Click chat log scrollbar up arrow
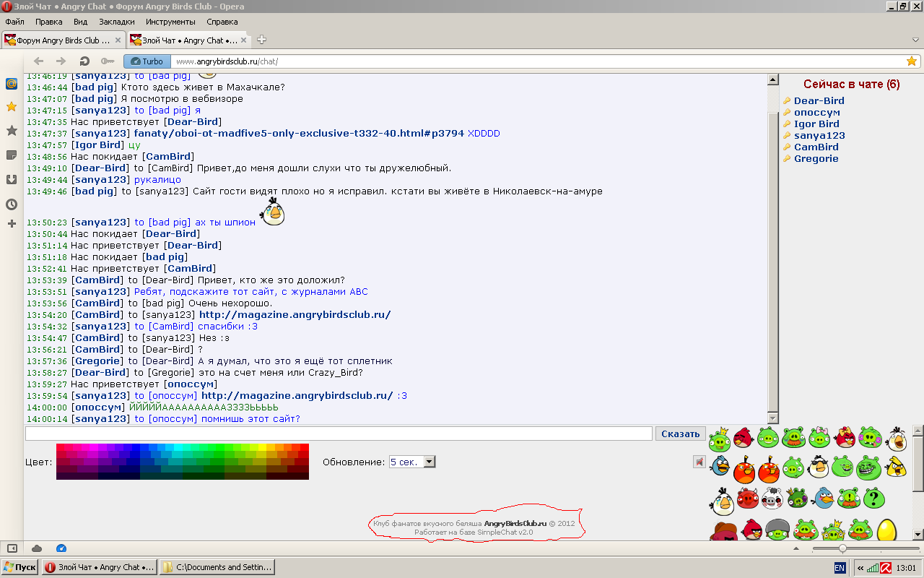This screenshot has width=924, height=578. click(x=773, y=79)
